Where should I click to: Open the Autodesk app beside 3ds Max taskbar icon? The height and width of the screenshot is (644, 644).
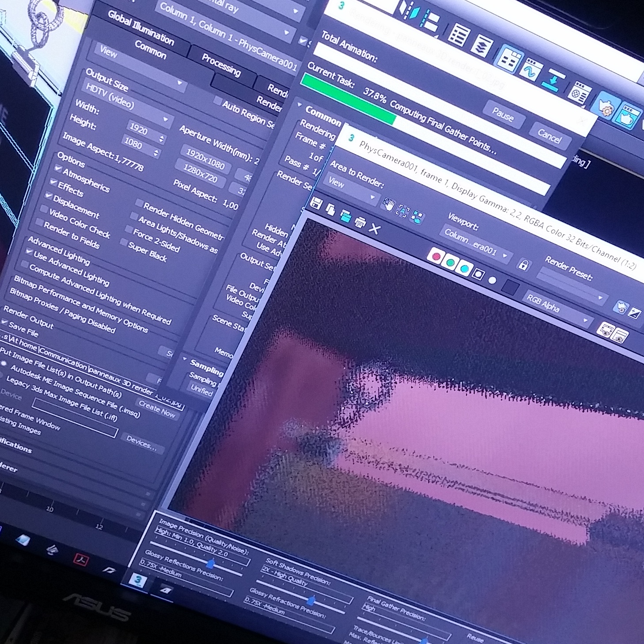click(166, 590)
